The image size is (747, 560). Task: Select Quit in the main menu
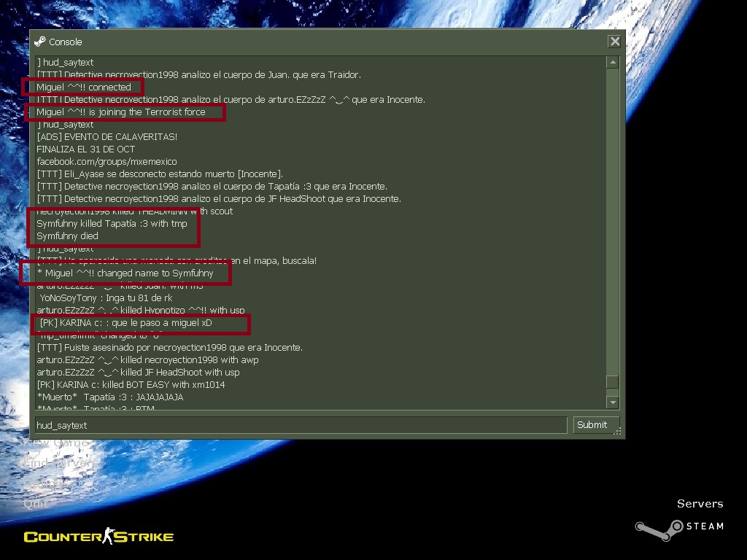pos(35,503)
